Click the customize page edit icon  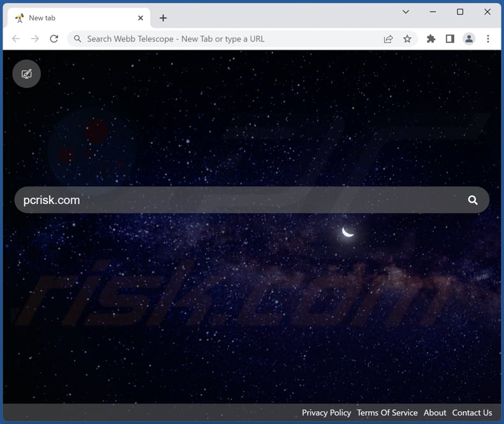[x=27, y=74]
